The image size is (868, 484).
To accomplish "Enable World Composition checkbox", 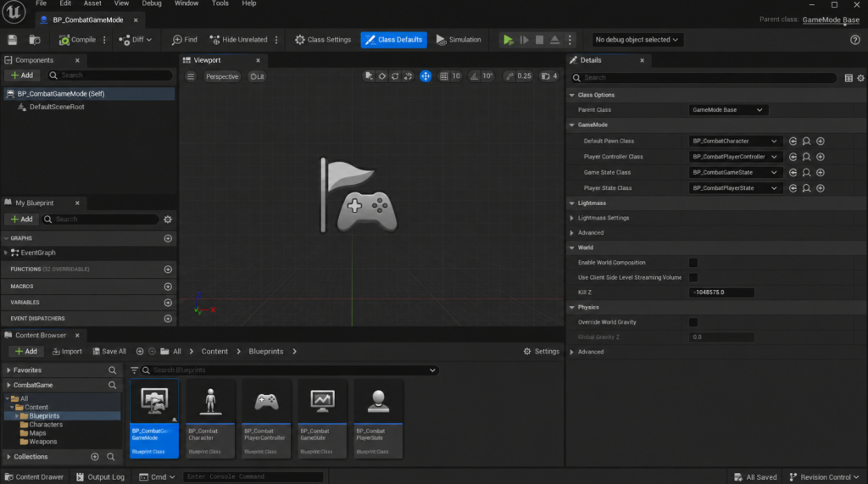I will pos(693,263).
